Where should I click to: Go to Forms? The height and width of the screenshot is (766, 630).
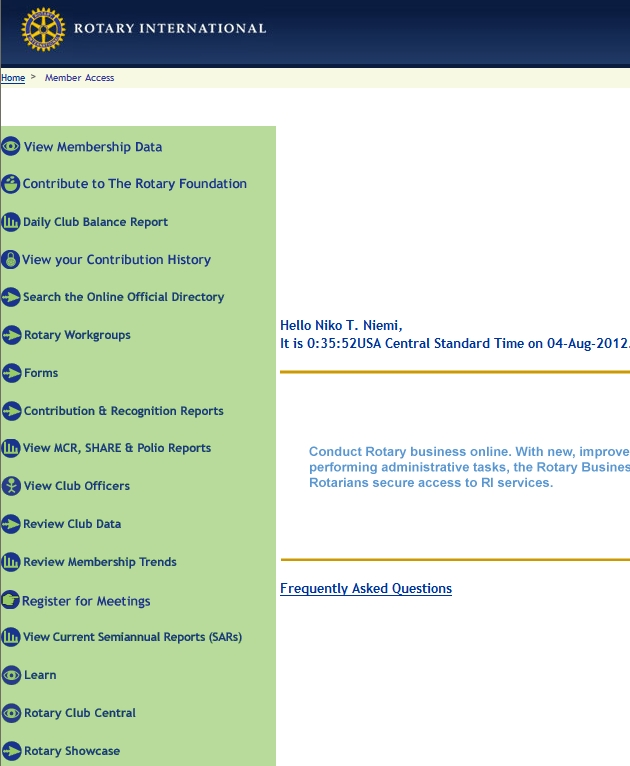[41, 373]
